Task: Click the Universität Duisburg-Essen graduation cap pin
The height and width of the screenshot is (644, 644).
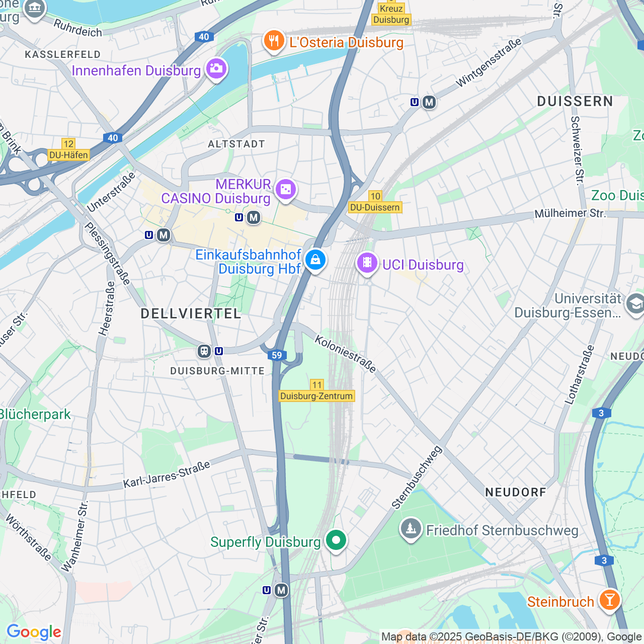Action: click(634, 304)
